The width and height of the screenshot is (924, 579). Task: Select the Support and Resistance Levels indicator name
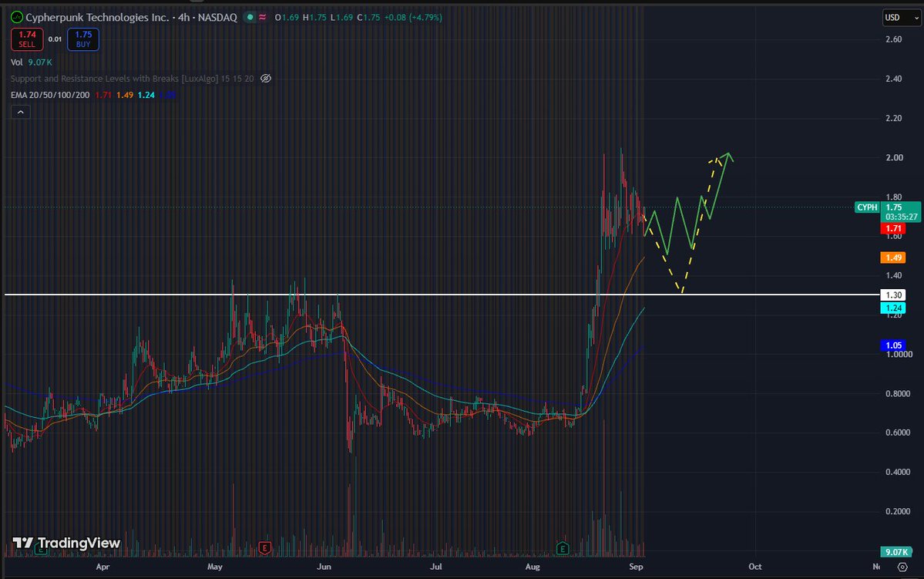pos(132,79)
